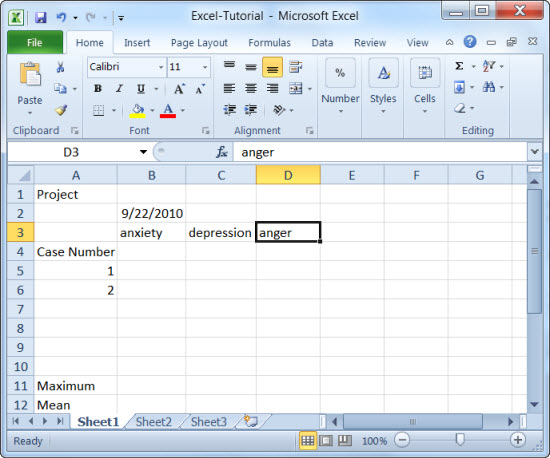Screen dimensions: 550x458
Task: Click the Paste button
Action: click(30, 88)
